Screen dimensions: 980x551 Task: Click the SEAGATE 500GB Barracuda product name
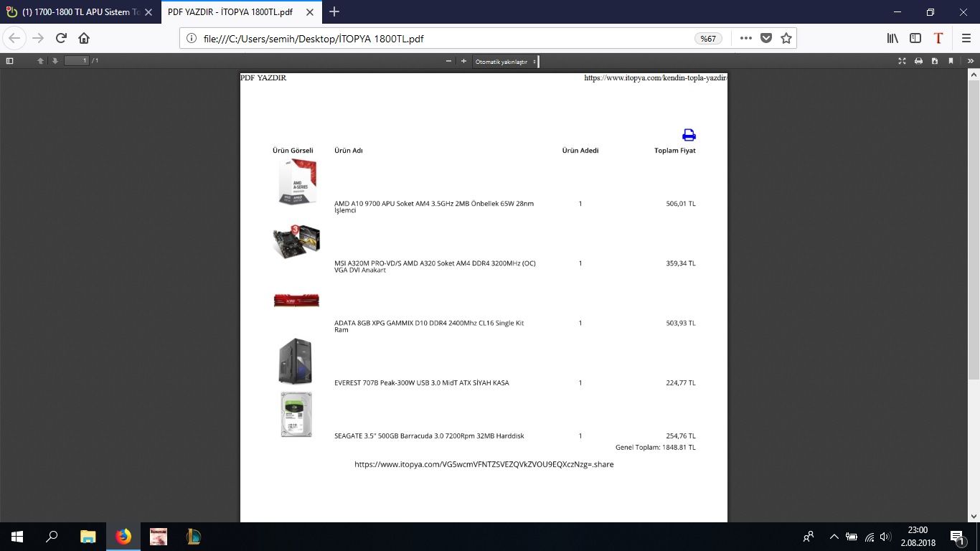429,436
